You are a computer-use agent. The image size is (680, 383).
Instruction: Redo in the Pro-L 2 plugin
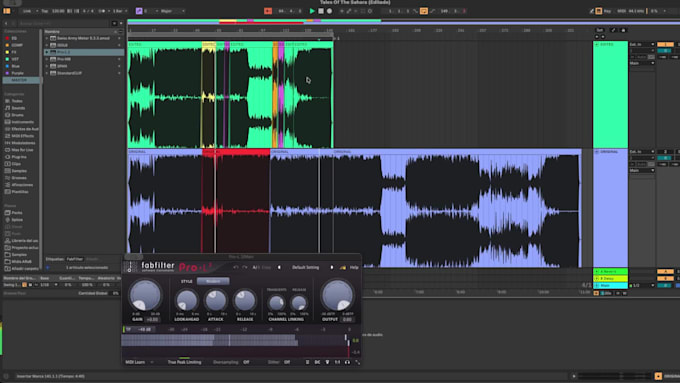(x=245, y=267)
